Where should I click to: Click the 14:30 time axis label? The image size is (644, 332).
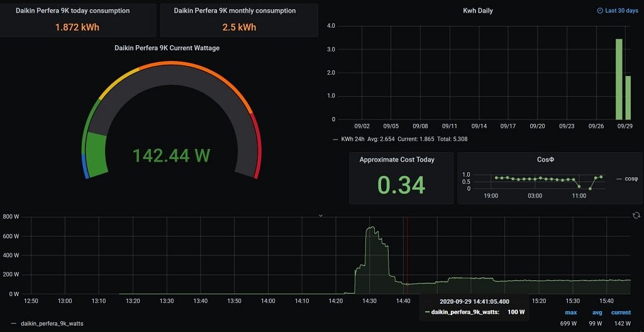pos(369,301)
